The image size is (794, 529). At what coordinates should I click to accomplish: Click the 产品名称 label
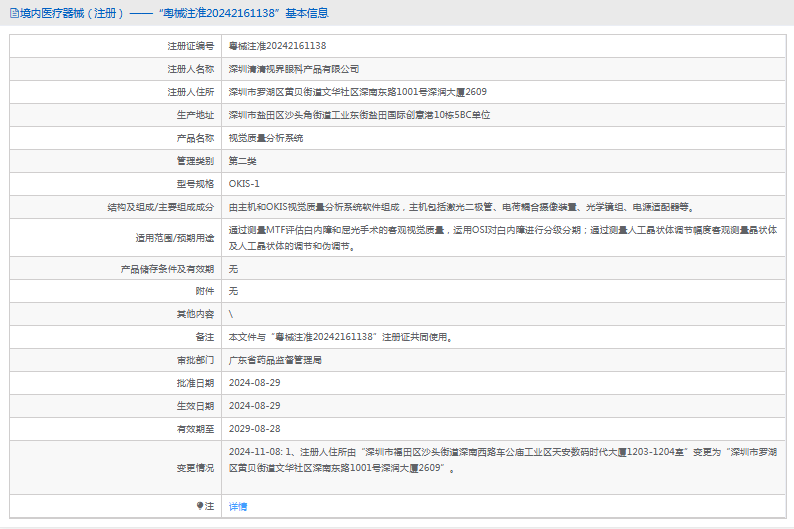click(195, 138)
